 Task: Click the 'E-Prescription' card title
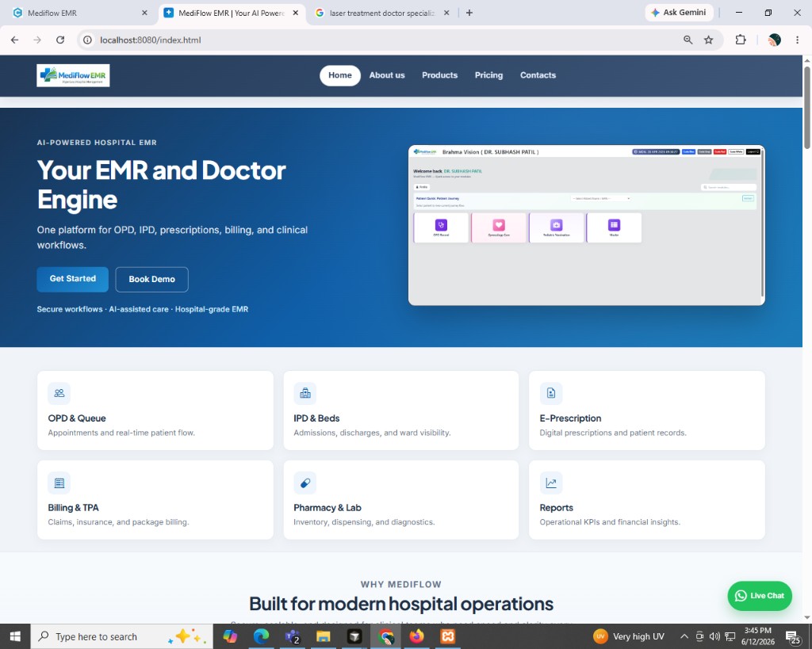(570, 418)
